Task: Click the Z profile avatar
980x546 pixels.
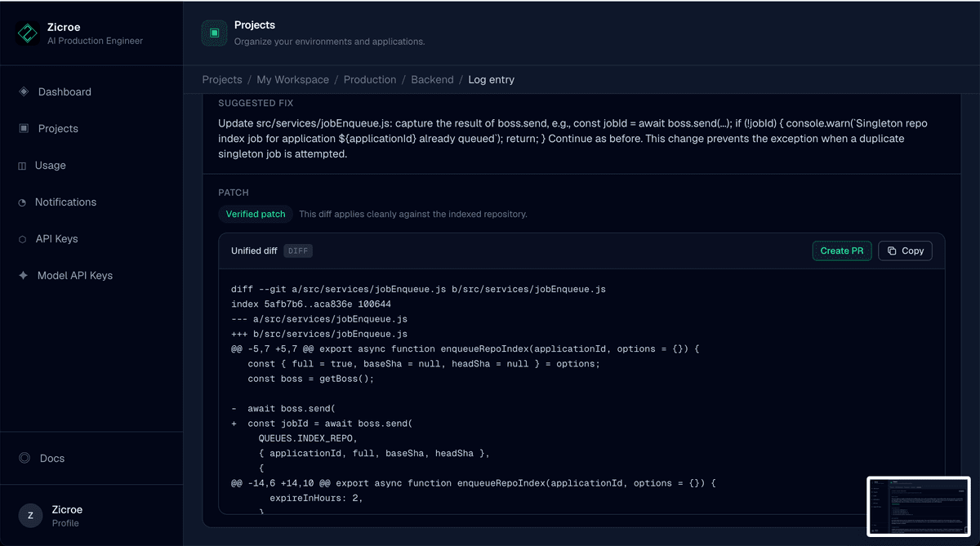Action: point(30,516)
